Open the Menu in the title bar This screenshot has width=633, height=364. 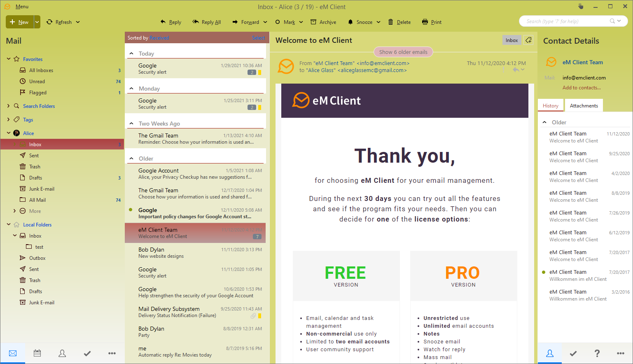[x=22, y=7]
